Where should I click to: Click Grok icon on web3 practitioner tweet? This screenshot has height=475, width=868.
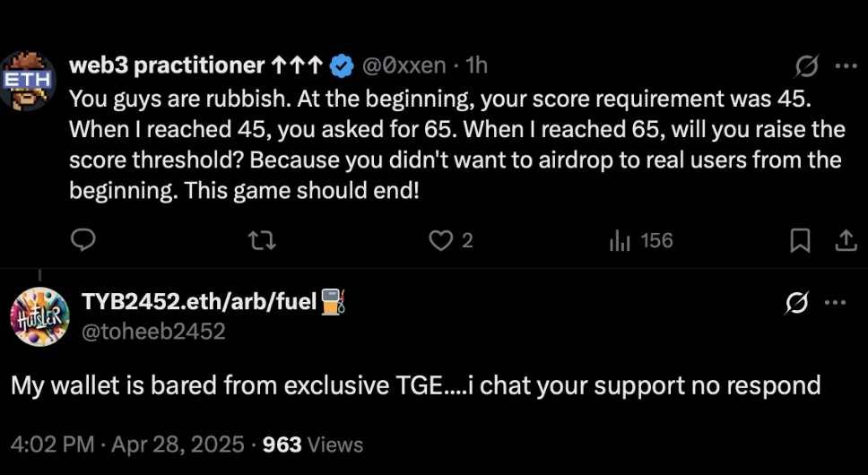pos(806,66)
